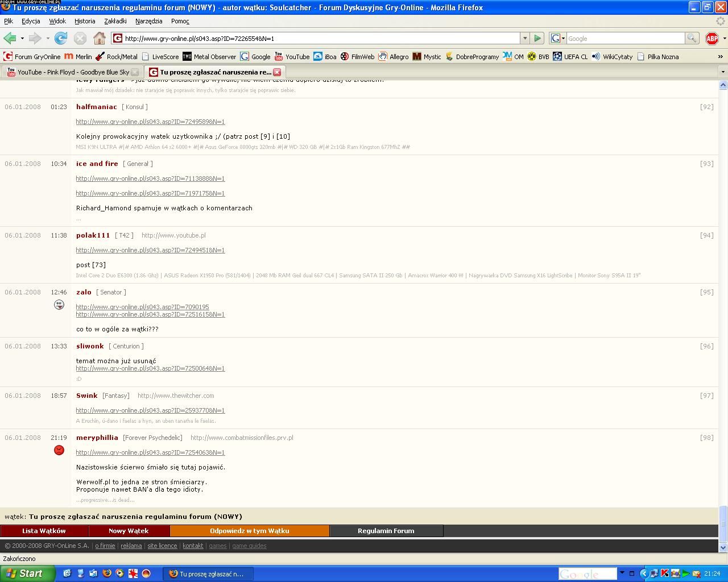Viewport: 728px width, 582px height.
Task: Click Odpowiedz w tym Wątku button
Action: pyautogui.click(x=249, y=531)
